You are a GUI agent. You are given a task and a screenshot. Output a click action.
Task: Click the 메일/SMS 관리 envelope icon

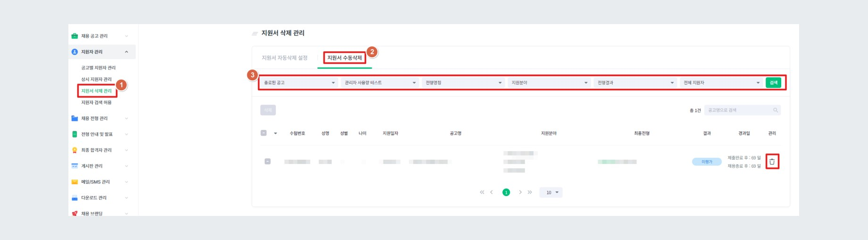point(75,182)
